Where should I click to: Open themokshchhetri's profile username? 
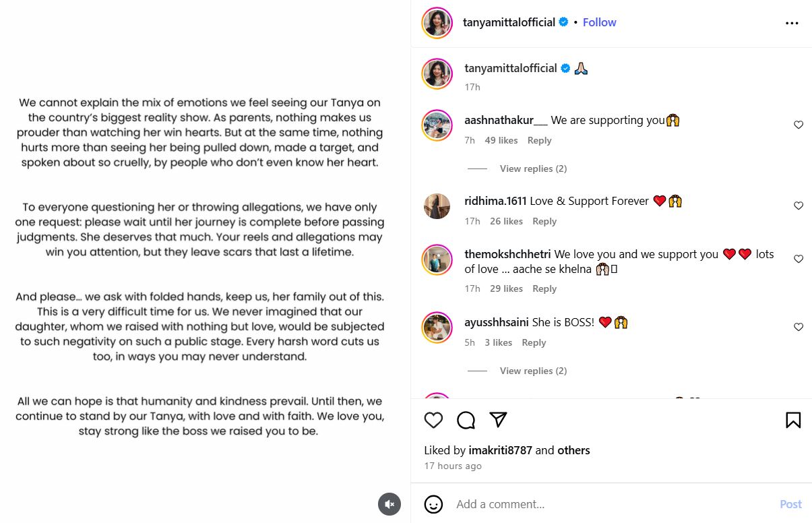(507, 254)
